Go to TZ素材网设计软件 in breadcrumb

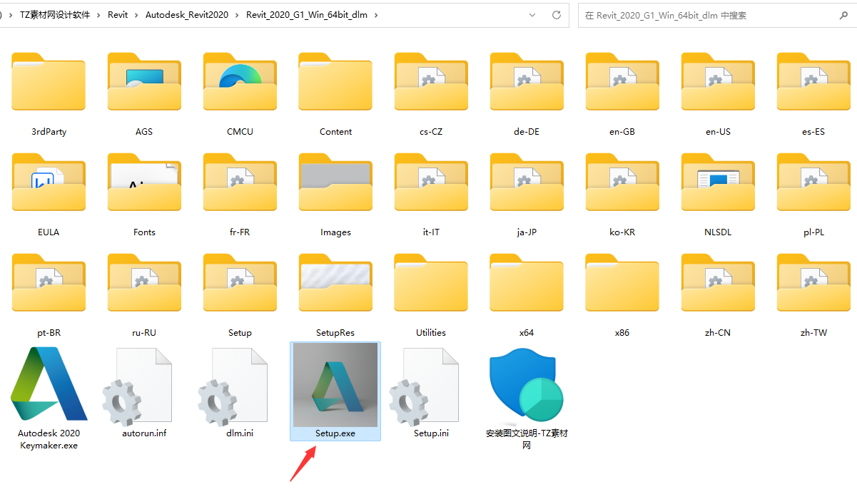(x=55, y=15)
